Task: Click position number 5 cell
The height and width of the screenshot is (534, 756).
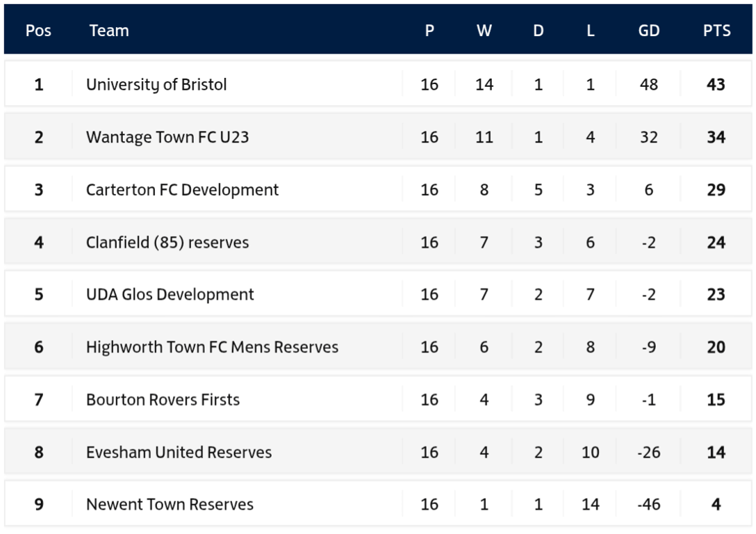Action: 39,294
